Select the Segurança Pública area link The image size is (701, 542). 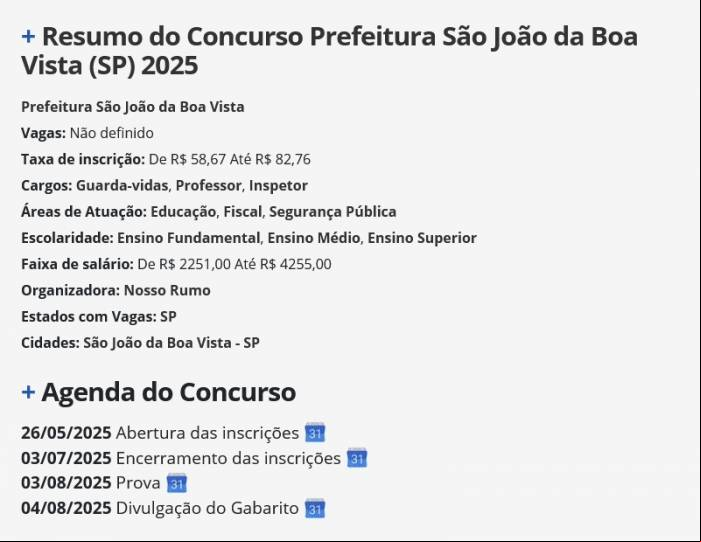point(333,212)
